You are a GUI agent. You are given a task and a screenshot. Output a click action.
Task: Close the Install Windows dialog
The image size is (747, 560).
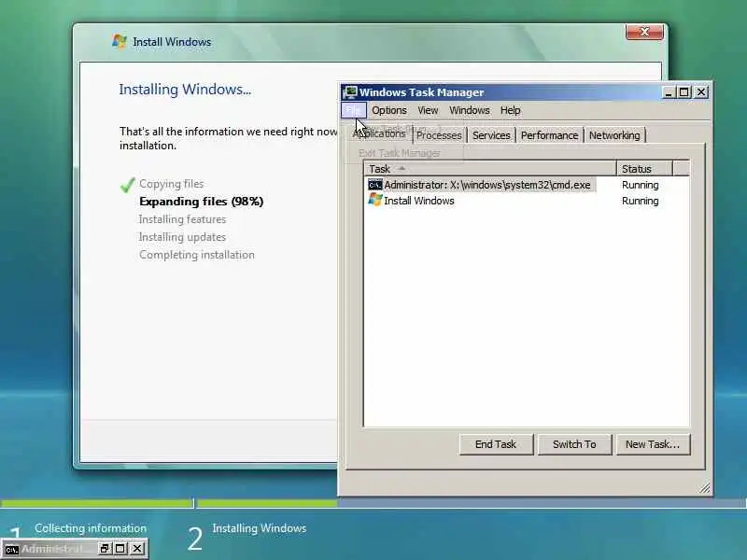pyautogui.click(x=644, y=32)
